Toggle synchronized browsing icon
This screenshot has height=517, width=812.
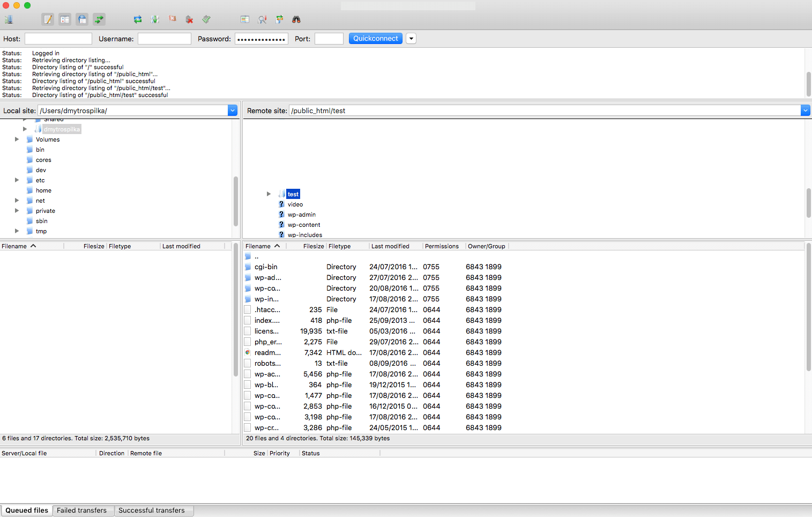click(x=279, y=19)
